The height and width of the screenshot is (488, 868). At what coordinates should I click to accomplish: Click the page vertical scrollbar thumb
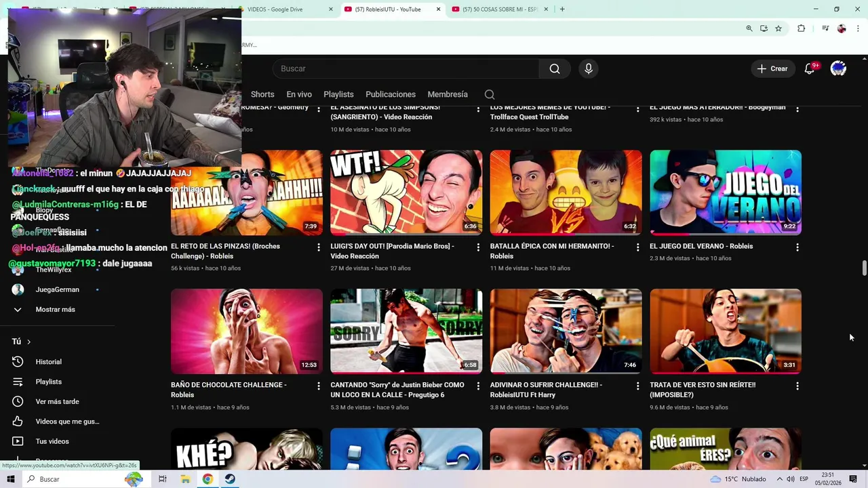point(864,268)
